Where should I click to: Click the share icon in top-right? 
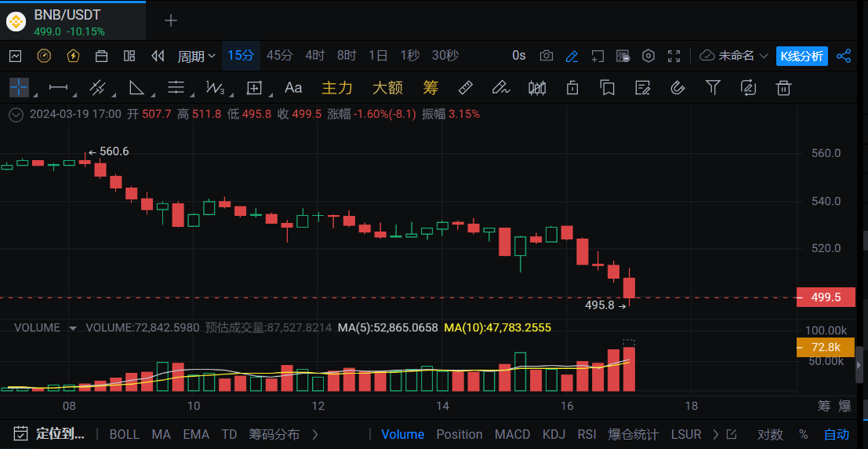(x=844, y=56)
